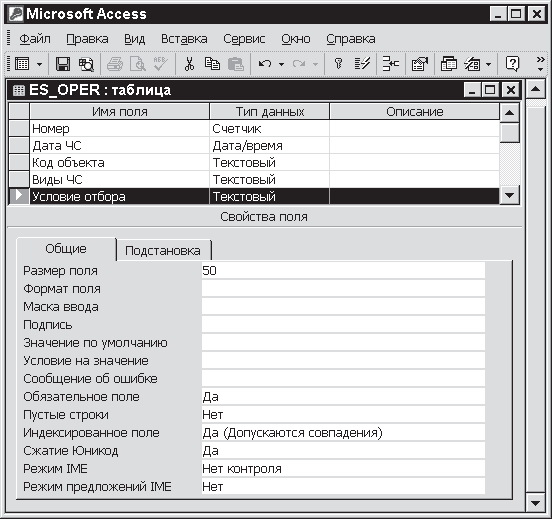Click the Undo arrow icon
The width and height of the screenshot is (552, 519).
coord(265,64)
